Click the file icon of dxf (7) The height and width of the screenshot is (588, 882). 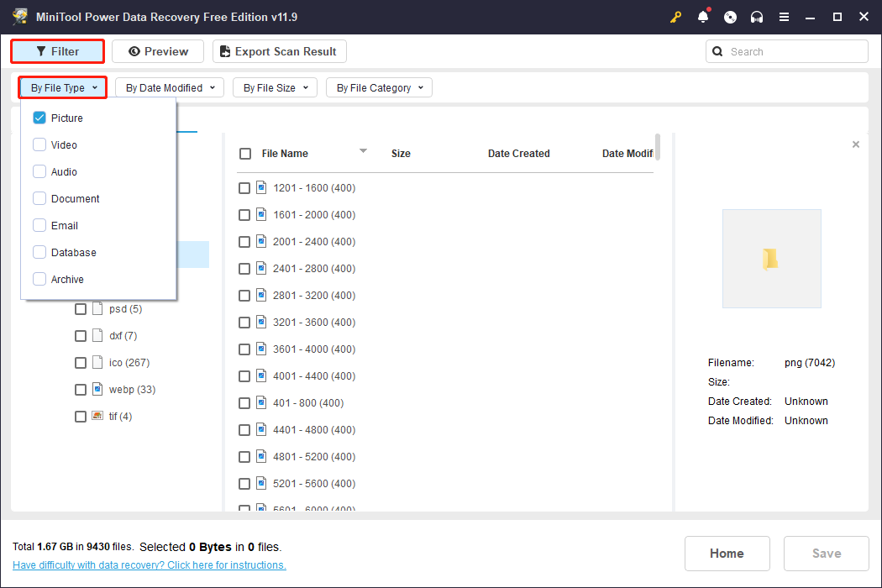coord(97,336)
